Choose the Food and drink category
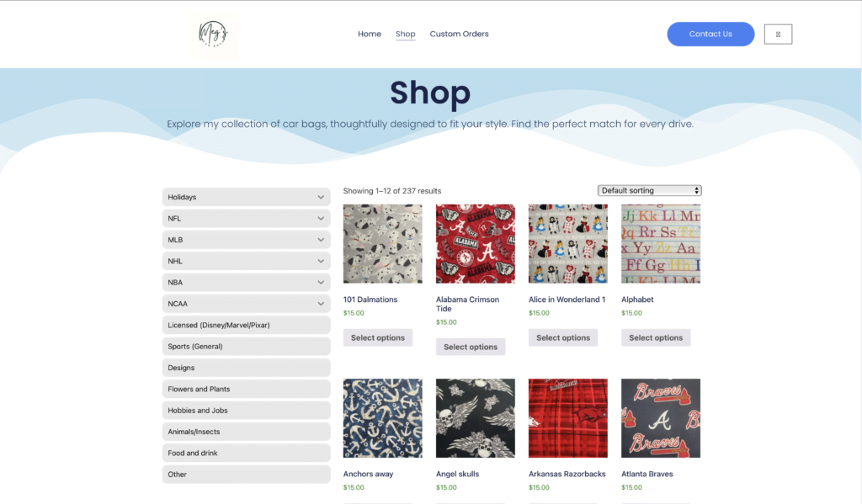This screenshot has height=504, width=862. click(247, 453)
